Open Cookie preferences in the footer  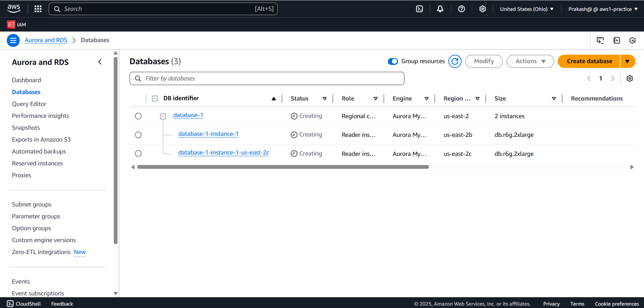[617, 304]
